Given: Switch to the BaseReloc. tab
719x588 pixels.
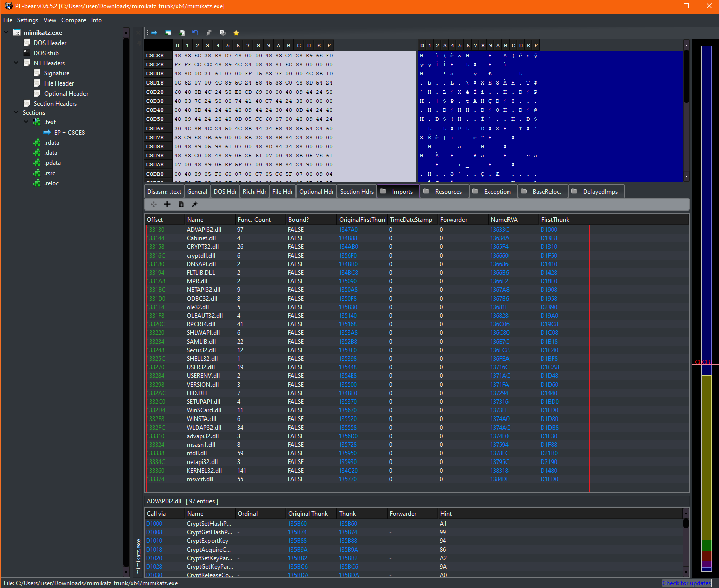Looking at the screenshot, I should pos(541,192).
